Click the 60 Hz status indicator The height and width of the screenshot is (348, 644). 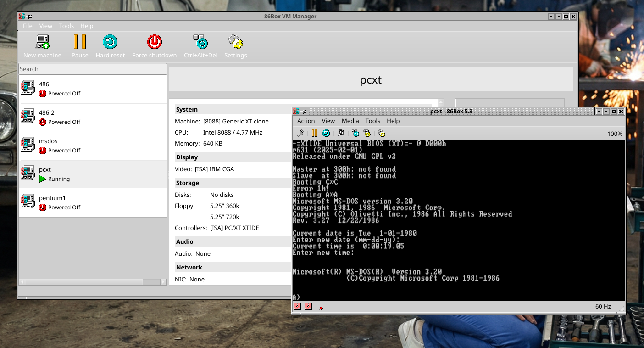pos(603,307)
